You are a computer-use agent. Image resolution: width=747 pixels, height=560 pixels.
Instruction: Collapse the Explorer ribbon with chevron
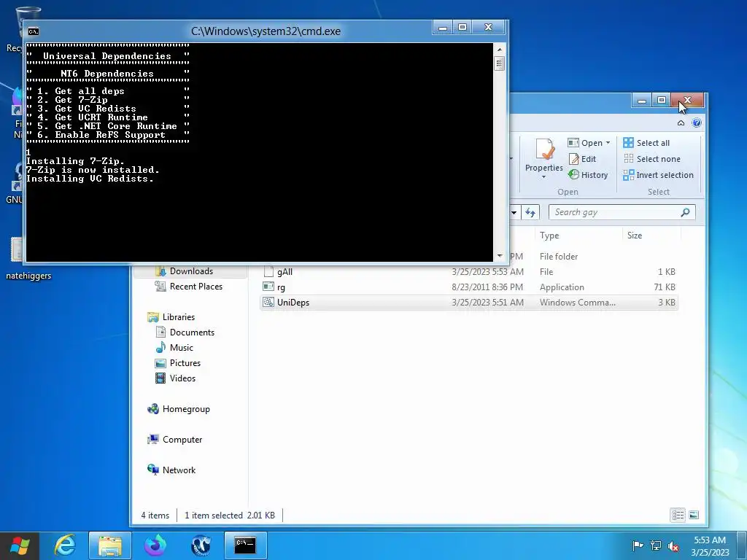tap(681, 122)
